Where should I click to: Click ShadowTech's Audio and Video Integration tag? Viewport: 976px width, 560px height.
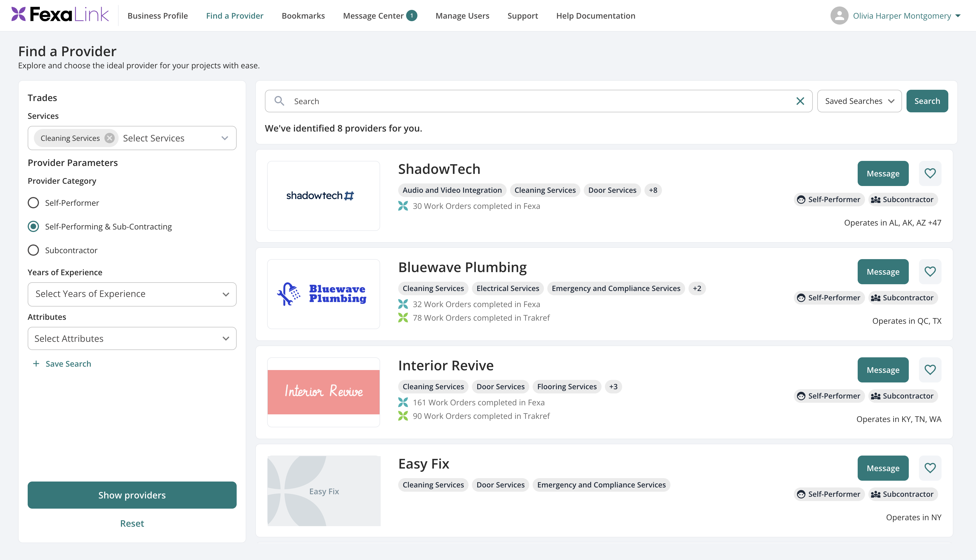[x=452, y=190]
